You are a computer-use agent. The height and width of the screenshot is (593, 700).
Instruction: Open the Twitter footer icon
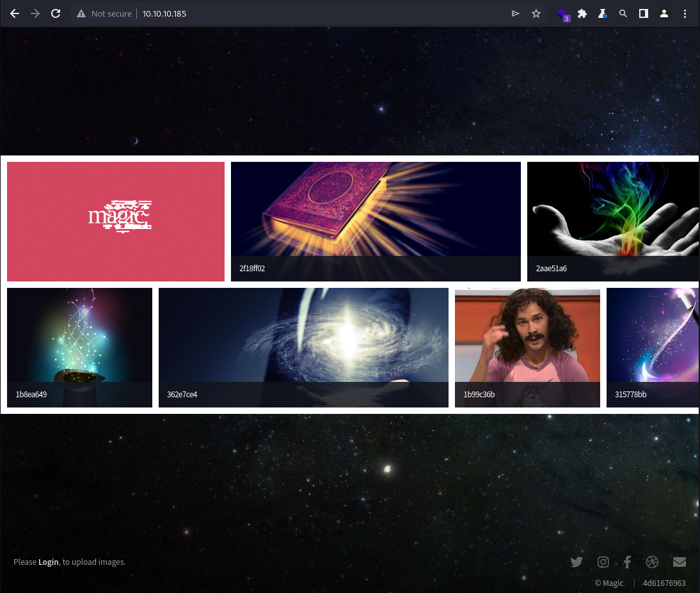tap(577, 562)
